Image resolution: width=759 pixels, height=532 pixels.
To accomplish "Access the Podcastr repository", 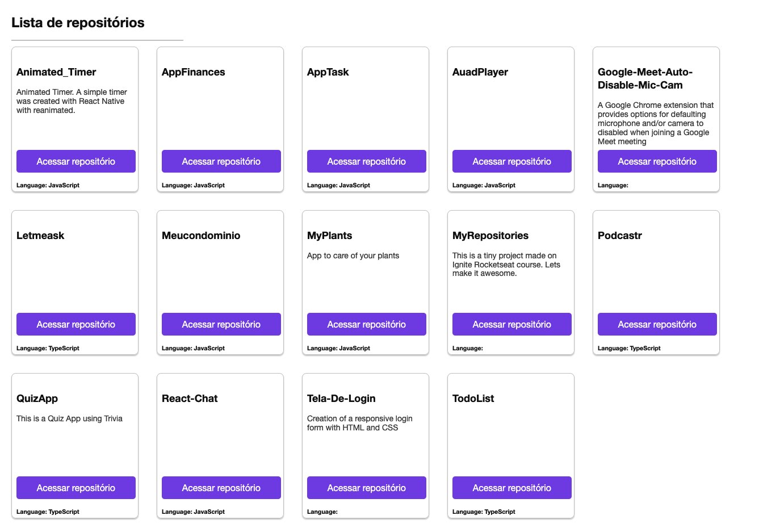I will tap(657, 324).
